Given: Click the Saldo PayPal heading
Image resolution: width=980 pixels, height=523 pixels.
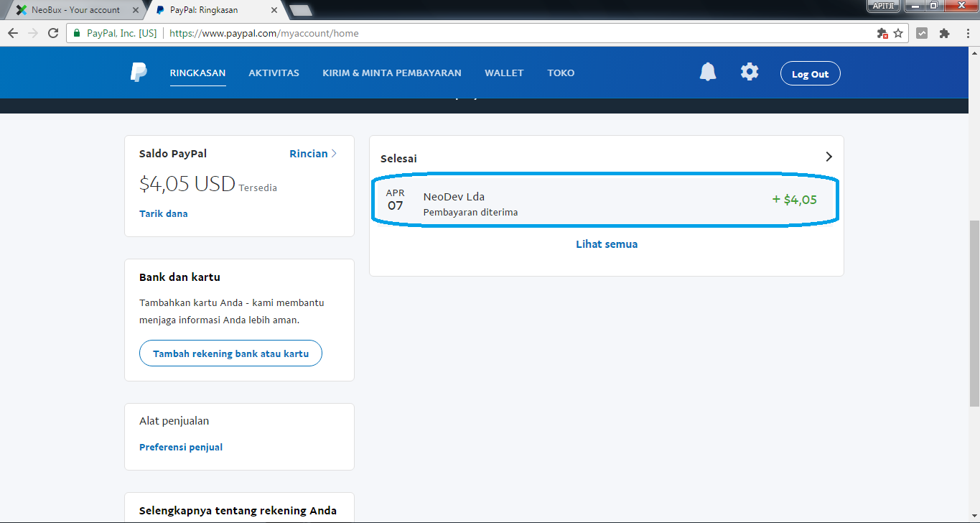Looking at the screenshot, I should [173, 154].
